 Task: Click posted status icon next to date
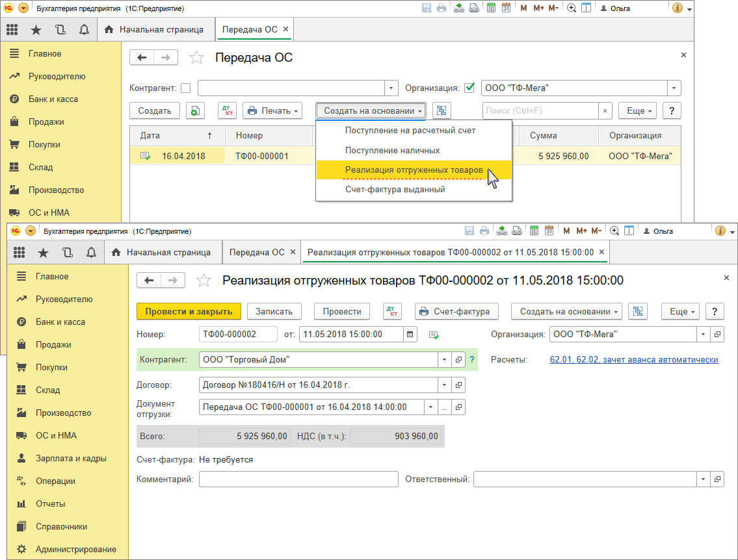click(434, 335)
